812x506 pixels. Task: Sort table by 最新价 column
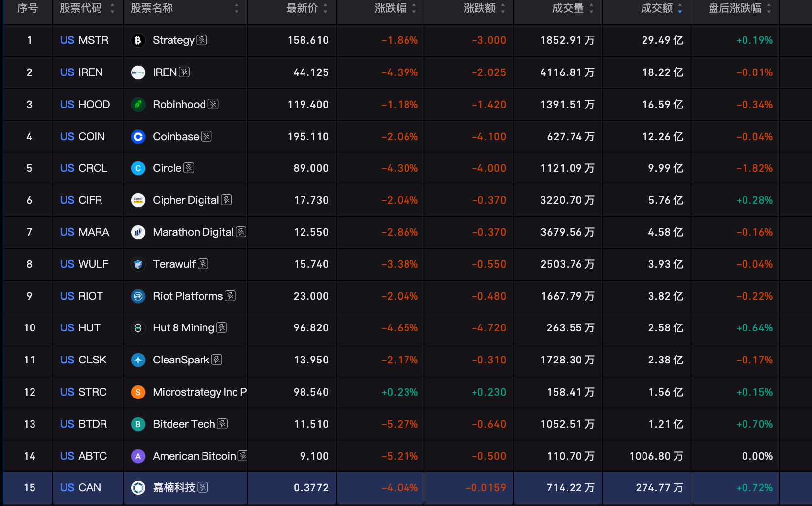pyautogui.click(x=306, y=8)
